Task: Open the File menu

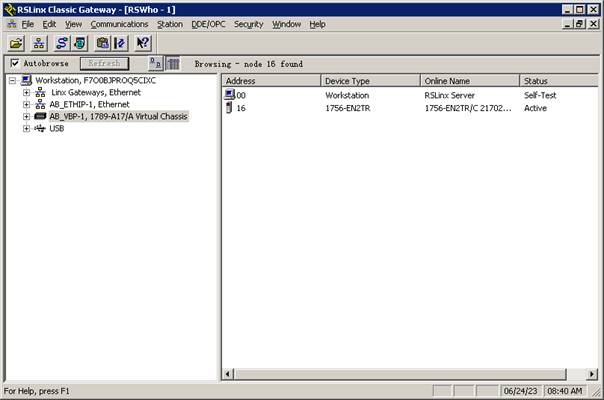Action: click(x=27, y=24)
